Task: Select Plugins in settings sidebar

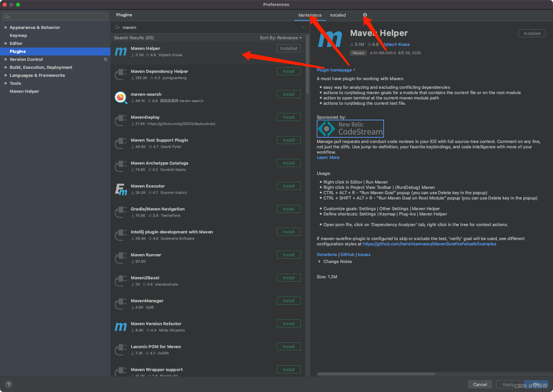Action: [x=55, y=51]
